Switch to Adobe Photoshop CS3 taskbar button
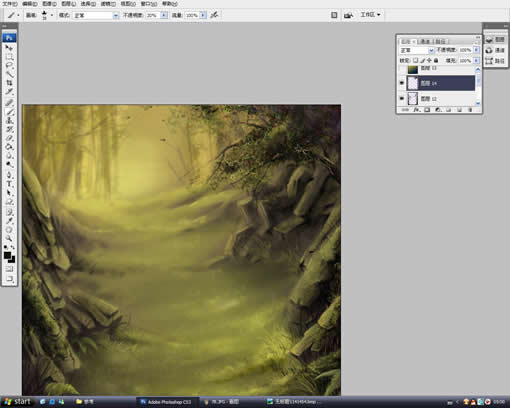This screenshot has width=510, height=408. click(x=168, y=402)
